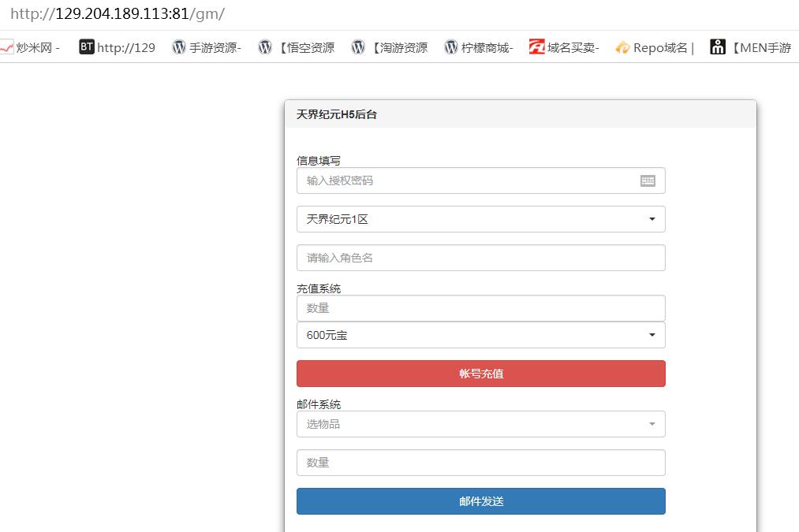
Task: Click the blue 邮件发送 button
Action: click(480, 501)
